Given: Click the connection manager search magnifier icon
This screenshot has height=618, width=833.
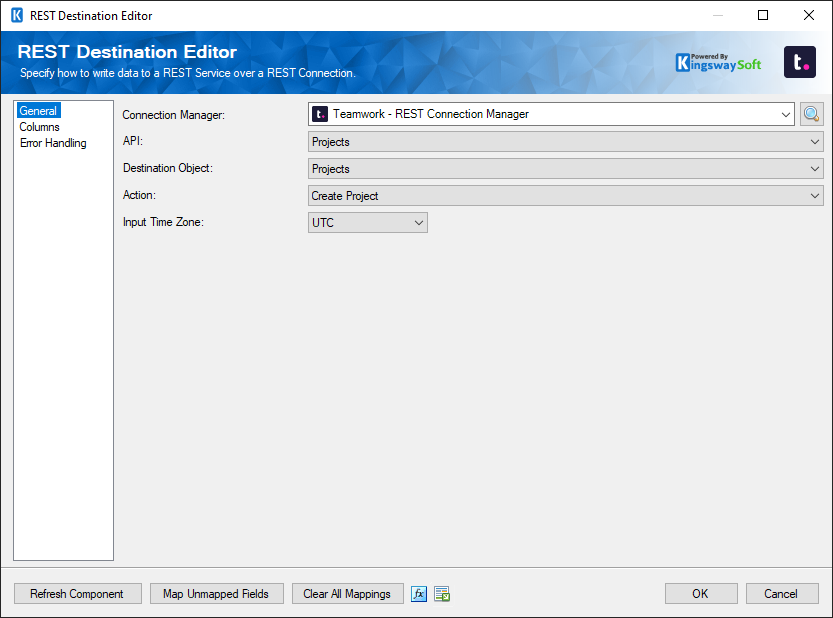Looking at the screenshot, I should [811, 114].
